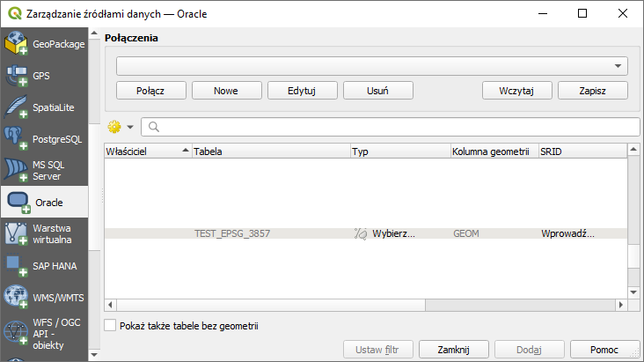
Task: Choose the PostgreSQL elephant icon
Action: [17, 138]
